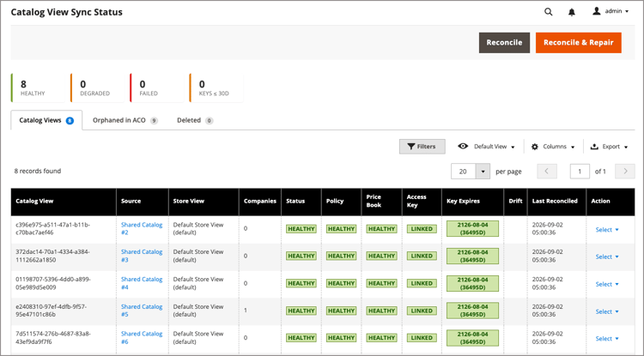
Task: Click the Catalog View Sync Status title
Action: 66,12
